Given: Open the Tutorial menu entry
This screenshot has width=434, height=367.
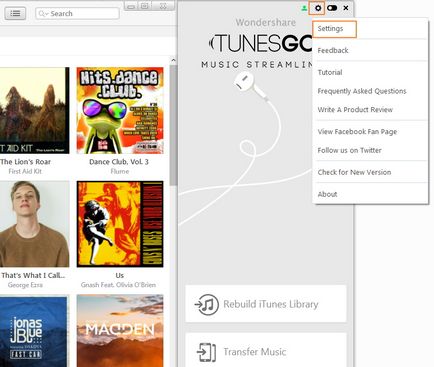Looking at the screenshot, I should (330, 72).
